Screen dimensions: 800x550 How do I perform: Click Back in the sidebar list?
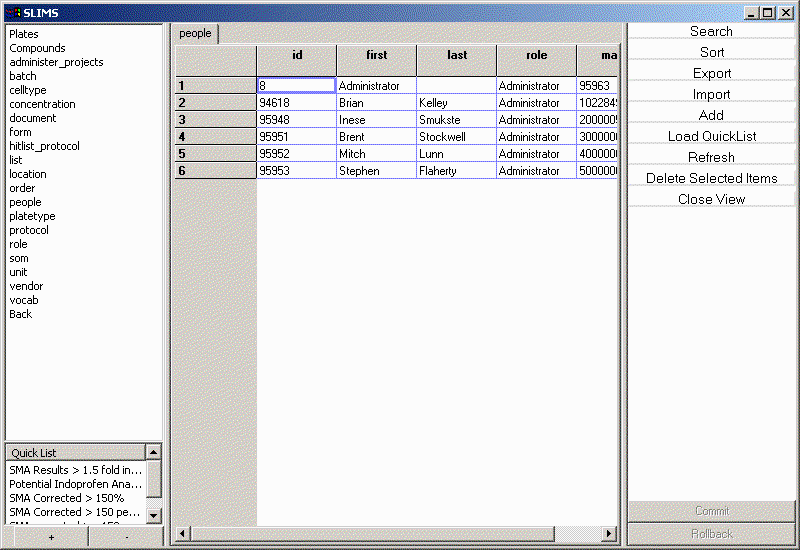pos(21,314)
